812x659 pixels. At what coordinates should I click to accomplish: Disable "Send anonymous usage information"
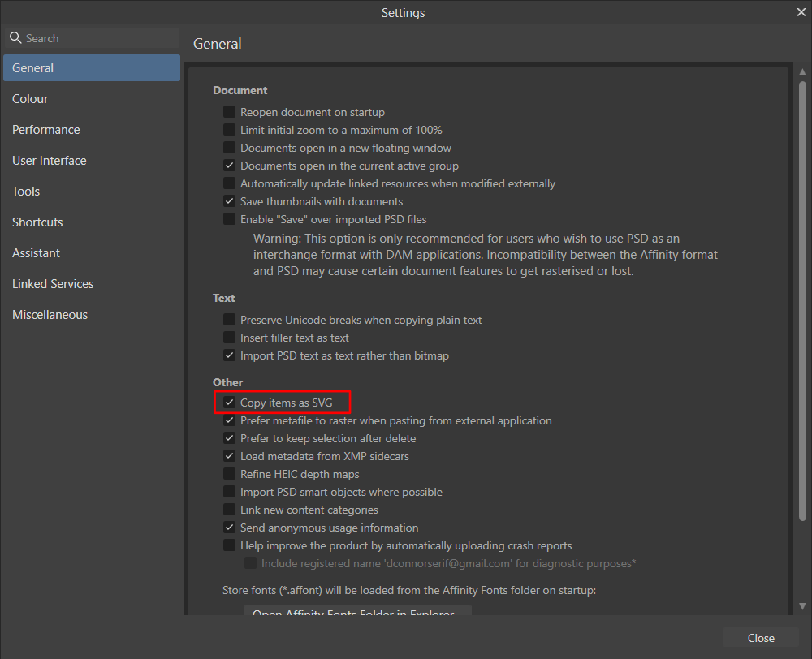click(x=229, y=528)
